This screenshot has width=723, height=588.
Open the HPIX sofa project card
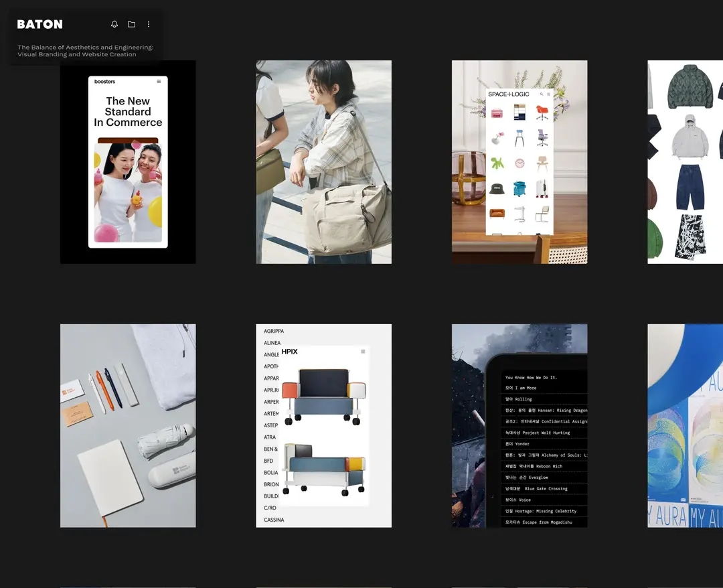pyautogui.click(x=324, y=426)
